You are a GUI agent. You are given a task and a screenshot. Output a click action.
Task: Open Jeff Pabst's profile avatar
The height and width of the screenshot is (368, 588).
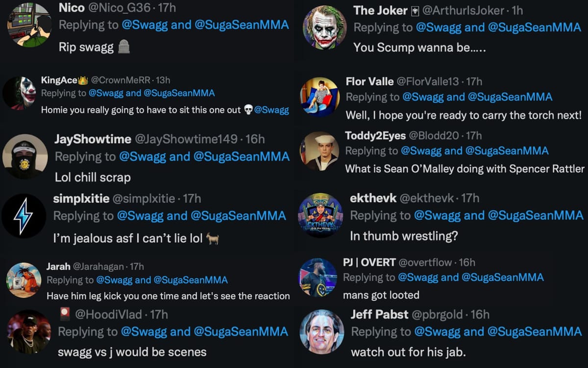[x=321, y=331]
